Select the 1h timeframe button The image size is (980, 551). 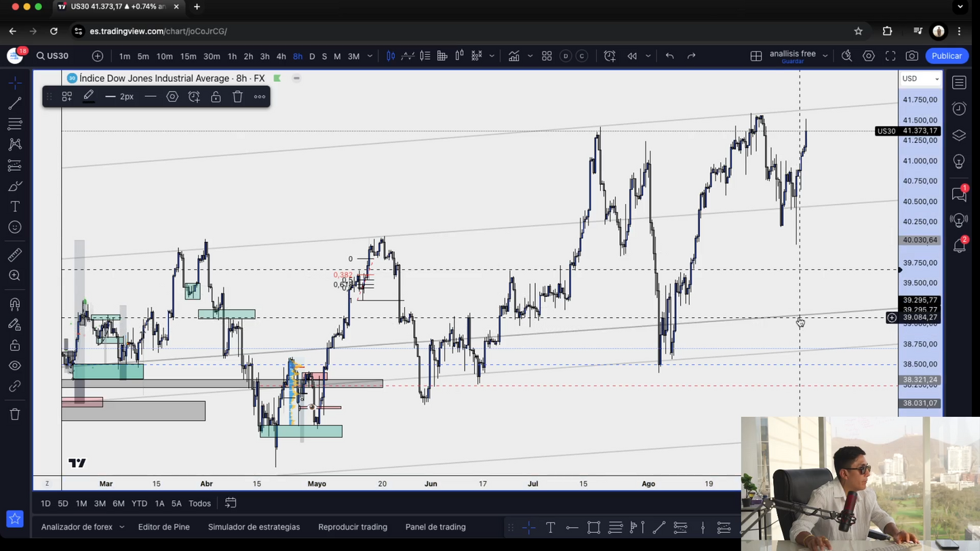[x=232, y=56]
